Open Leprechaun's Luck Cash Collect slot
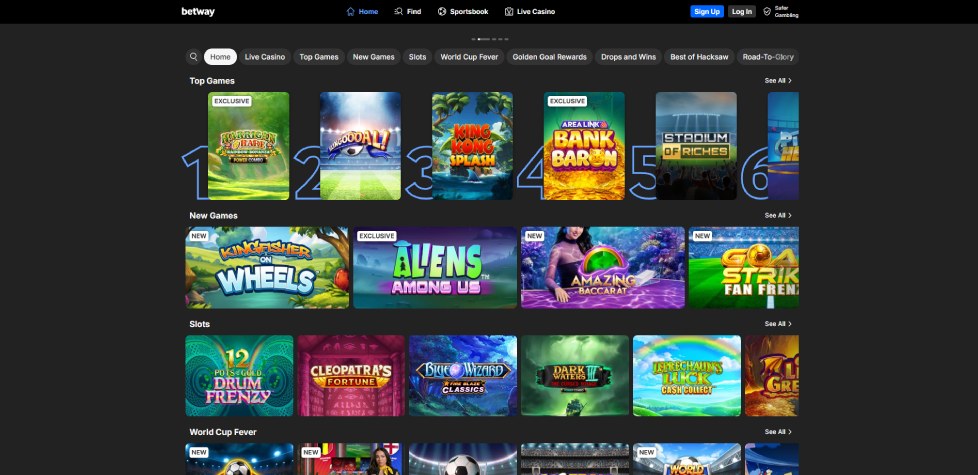This screenshot has height=475, width=978. click(687, 375)
